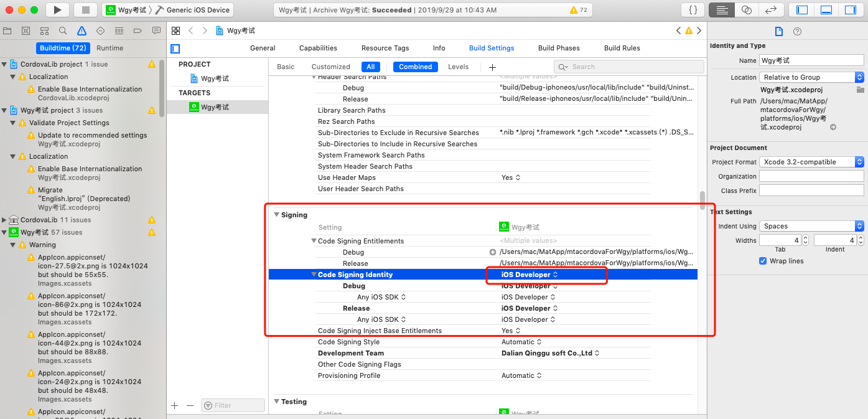Open the Project navigator folder icon
Screen dimensions: 868x419
pyautogui.click(x=7, y=31)
